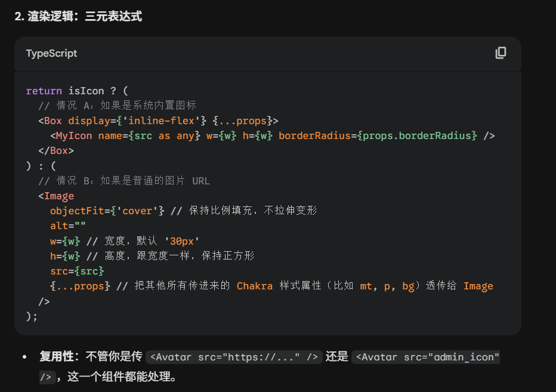Click the comment "情况 B：如果是普通的图片 URL"
This screenshot has width=556, height=392.
pyautogui.click(x=123, y=181)
